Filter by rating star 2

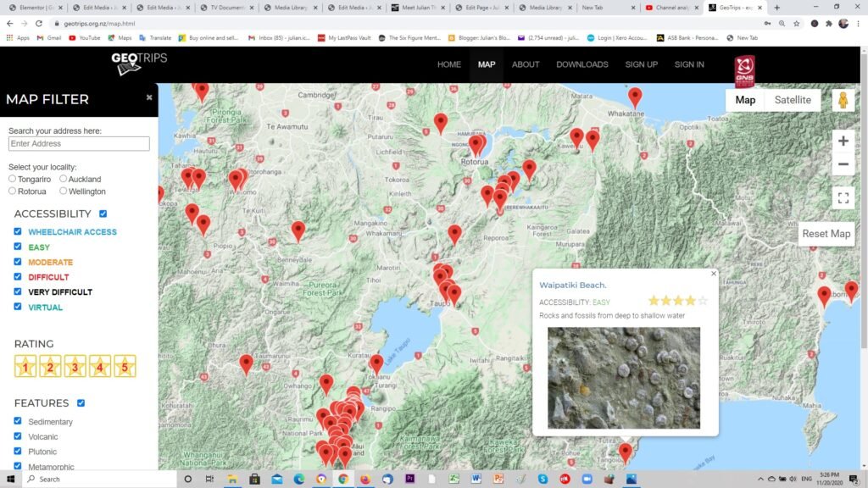(x=50, y=366)
